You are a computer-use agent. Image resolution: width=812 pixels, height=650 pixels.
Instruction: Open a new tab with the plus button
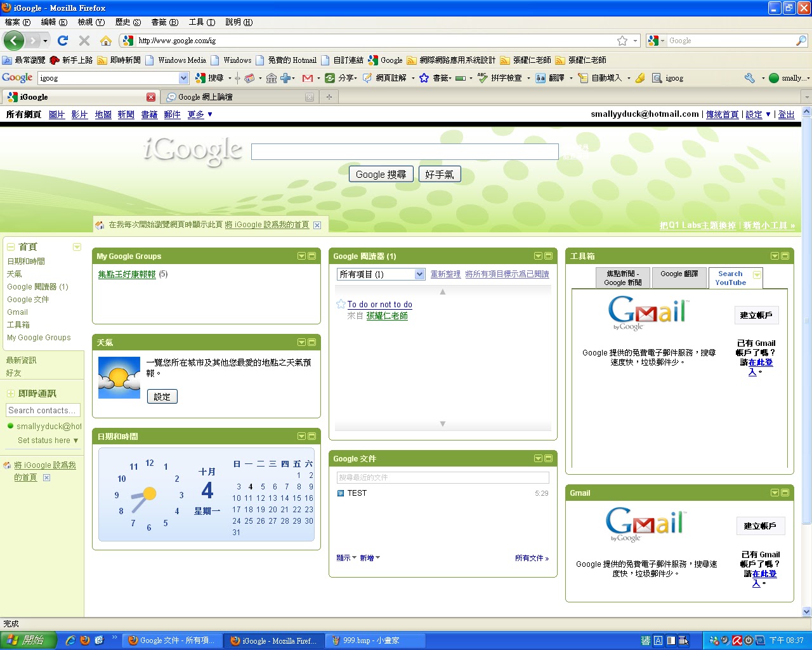click(x=329, y=97)
